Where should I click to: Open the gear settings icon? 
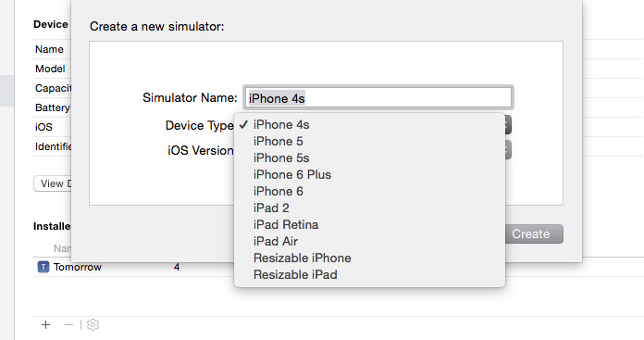[93, 325]
